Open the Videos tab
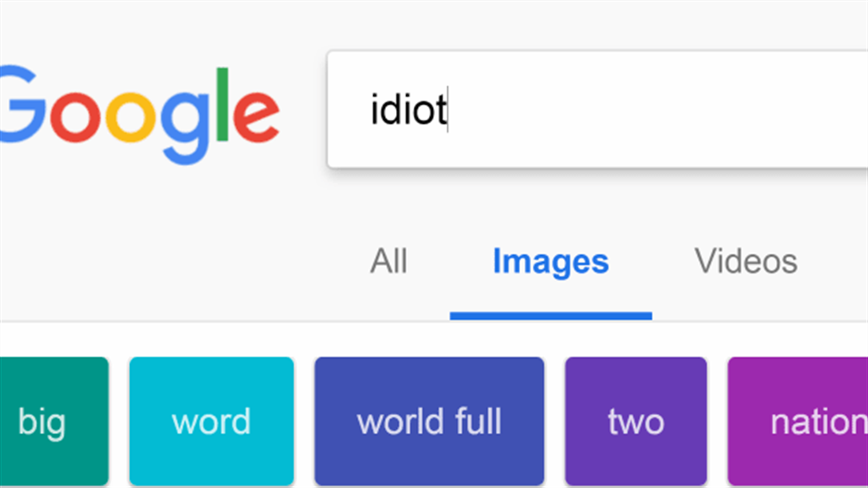The height and width of the screenshot is (488, 868). point(746,262)
